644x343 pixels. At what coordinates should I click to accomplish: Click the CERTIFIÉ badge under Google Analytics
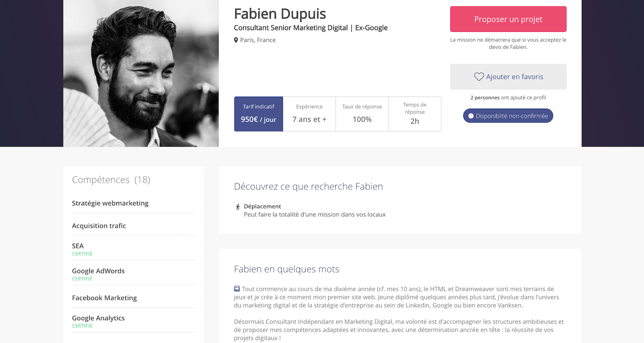(82, 325)
